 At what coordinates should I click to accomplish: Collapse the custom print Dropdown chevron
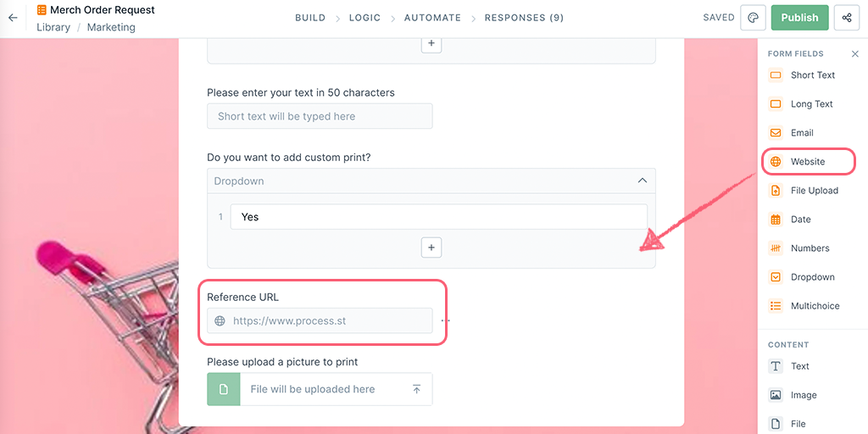(x=643, y=181)
